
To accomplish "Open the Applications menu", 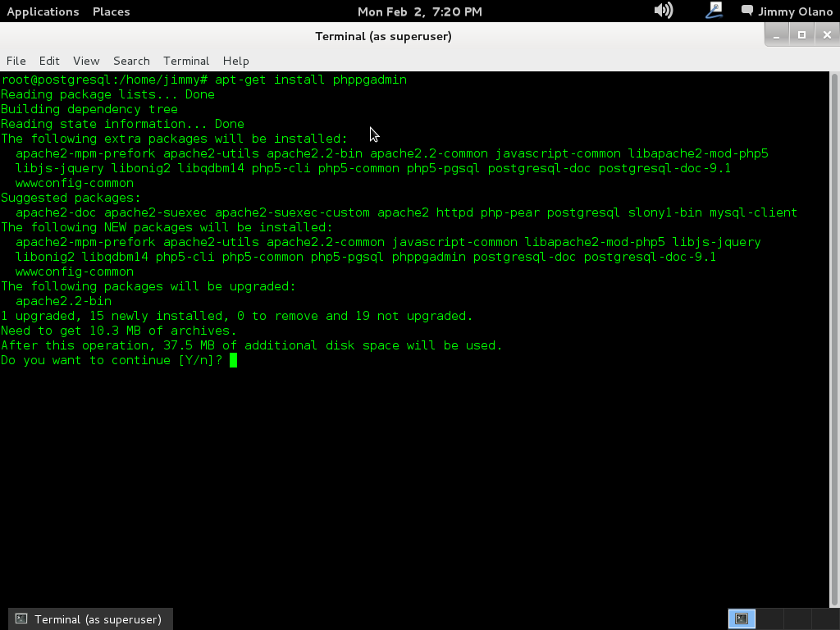I will pos(43,11).
